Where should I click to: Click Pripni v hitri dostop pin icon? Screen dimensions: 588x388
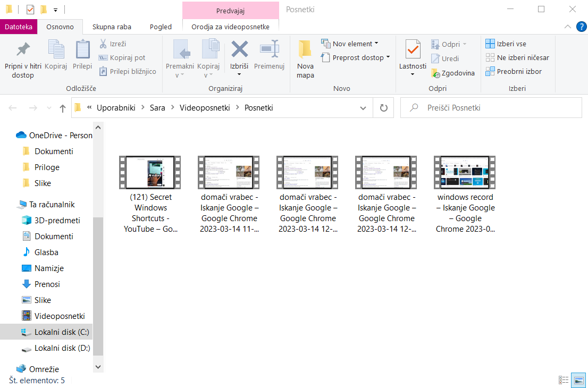coord(23,50)
